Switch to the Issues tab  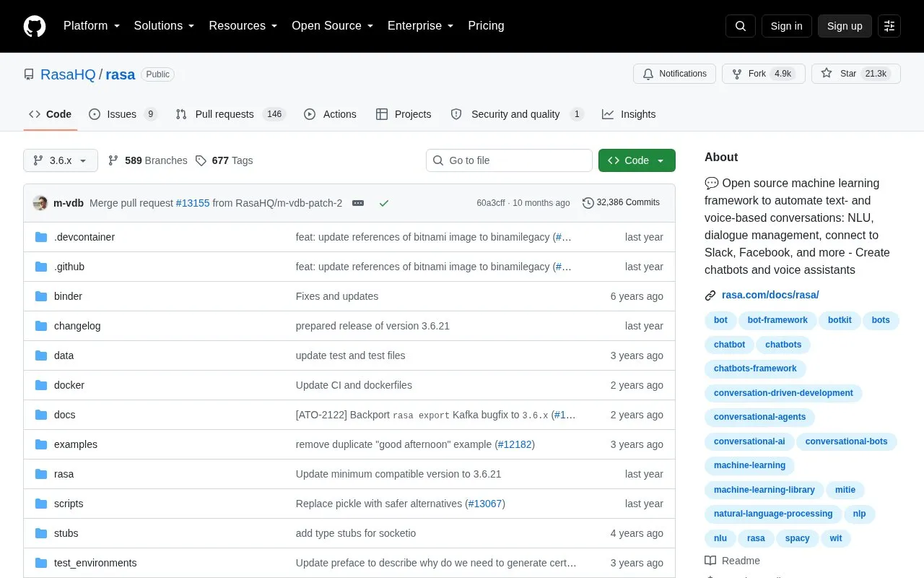[x=123, y=114]
